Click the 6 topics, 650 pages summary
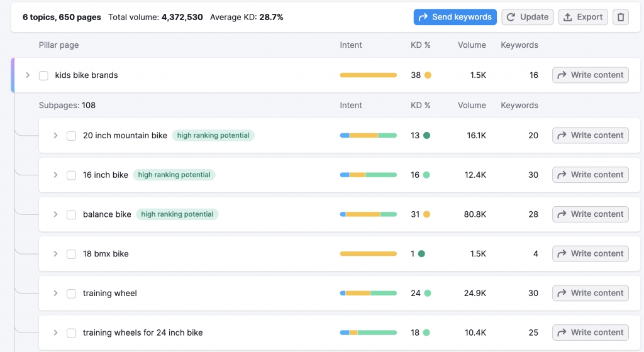Image resolution: width=644 pixels, height=352 pixels. (x=62, y=17)
